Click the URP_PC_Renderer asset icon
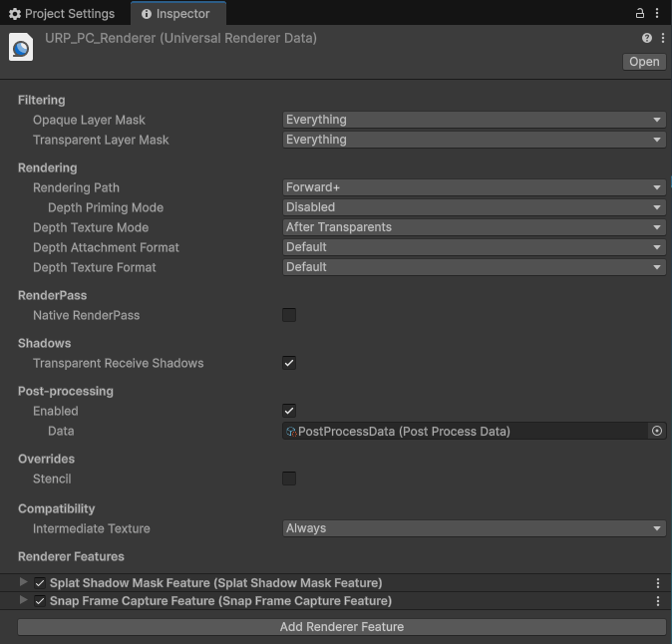Viewport: 672px width, 644px height. (21, 47)
